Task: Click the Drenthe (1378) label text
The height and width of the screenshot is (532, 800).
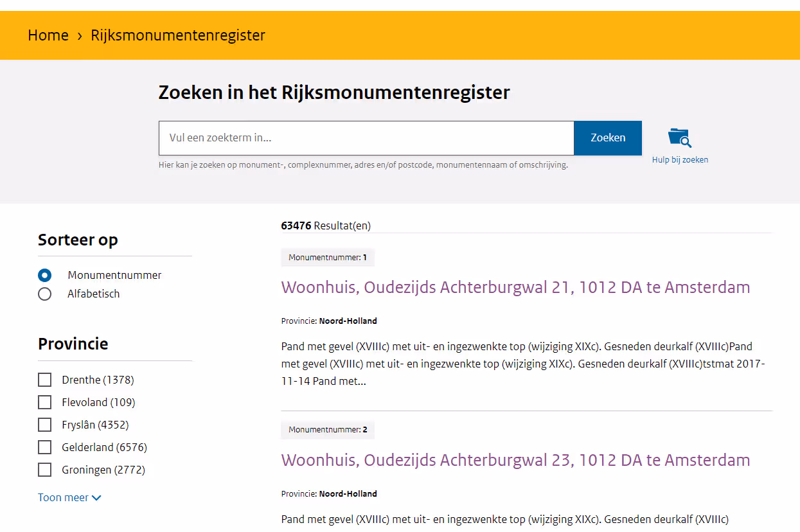Action: tap(98, 380)
